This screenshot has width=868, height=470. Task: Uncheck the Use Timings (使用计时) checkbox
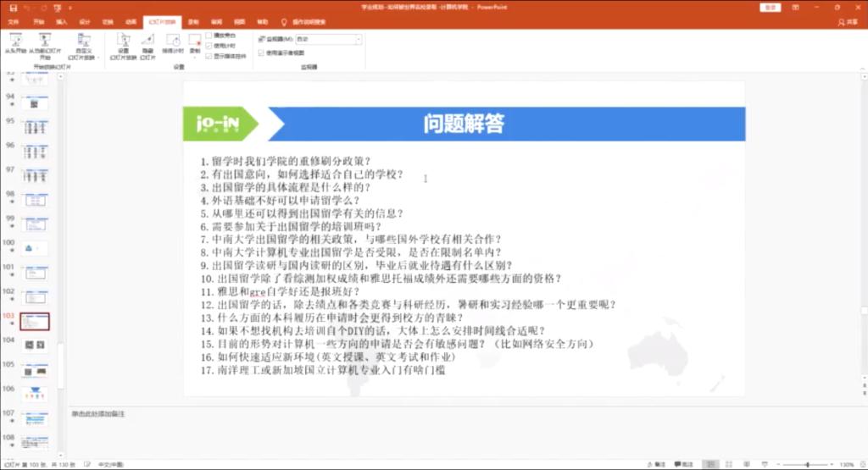point(209,46)
